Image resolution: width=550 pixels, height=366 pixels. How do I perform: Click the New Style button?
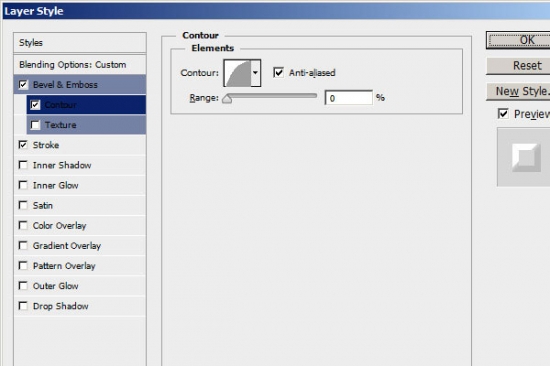tap(518, 91)
